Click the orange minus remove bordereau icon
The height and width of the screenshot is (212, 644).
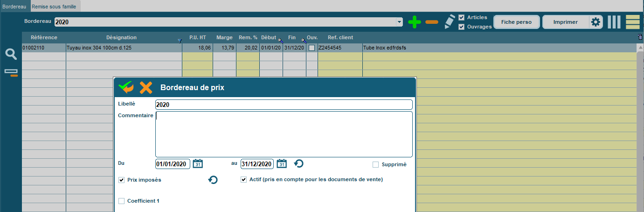(432, 22)
